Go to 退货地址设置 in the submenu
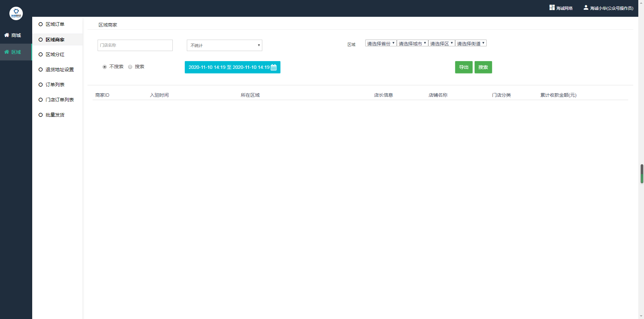644x319 pixels. pyautogui.click(x=60, y=70)
